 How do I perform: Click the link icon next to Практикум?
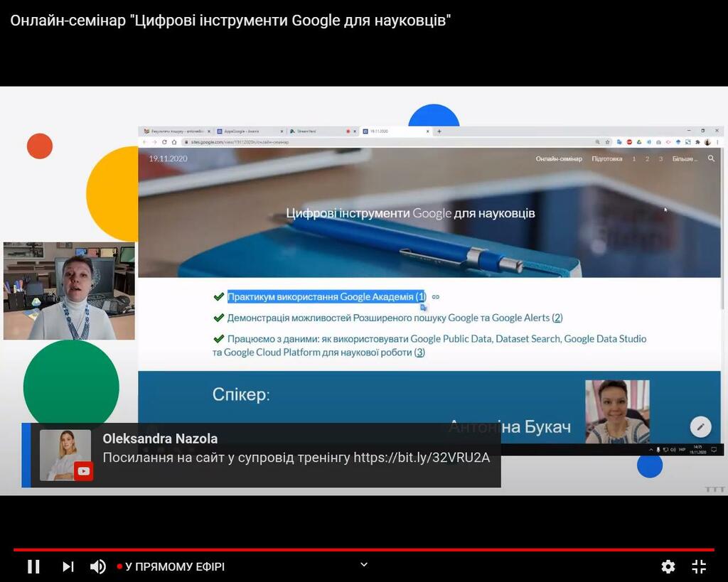click(x=436, y=296)
